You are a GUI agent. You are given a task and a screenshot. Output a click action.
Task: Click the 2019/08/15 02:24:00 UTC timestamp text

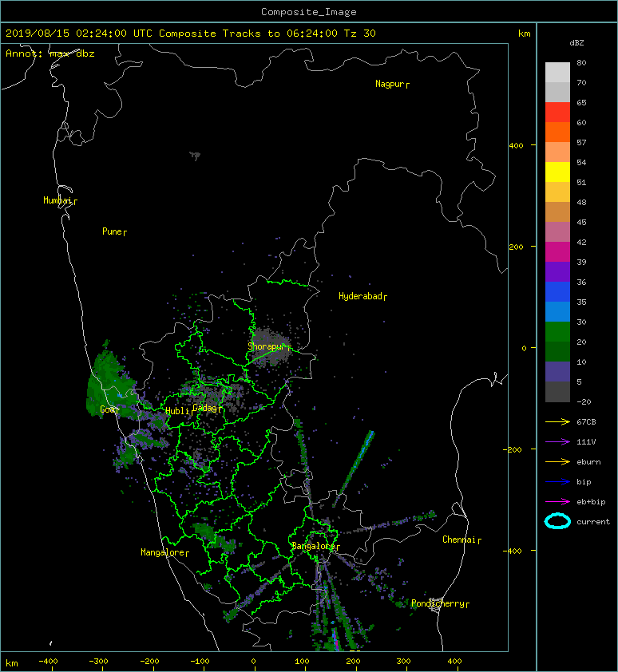79,34
